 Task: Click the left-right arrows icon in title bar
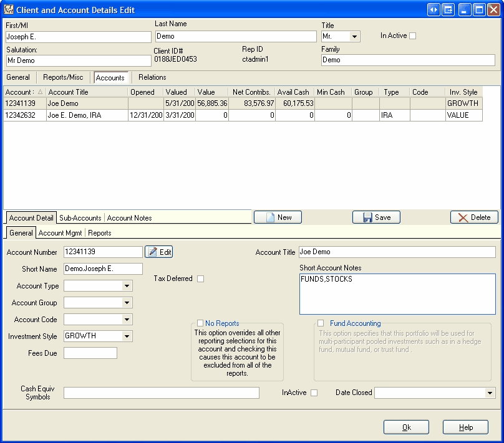(434, 9)
